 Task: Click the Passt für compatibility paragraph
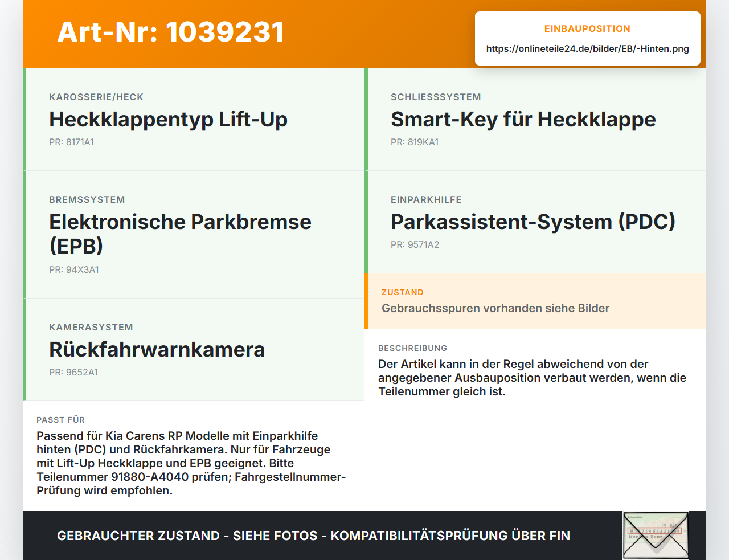click(x=191, y=463)
